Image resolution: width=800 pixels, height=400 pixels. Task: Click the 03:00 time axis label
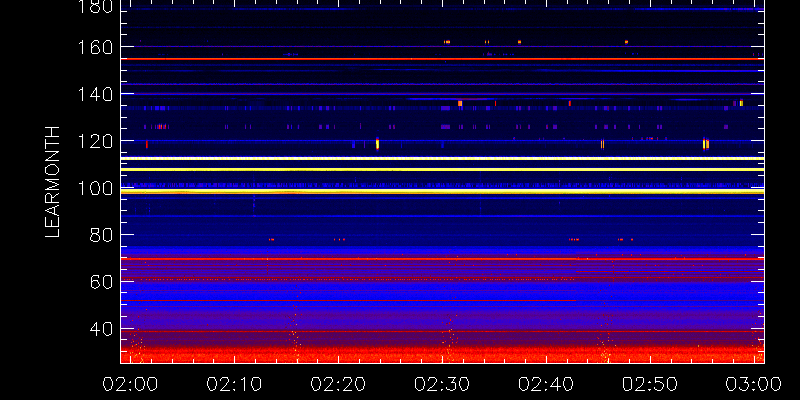point(754,384)
